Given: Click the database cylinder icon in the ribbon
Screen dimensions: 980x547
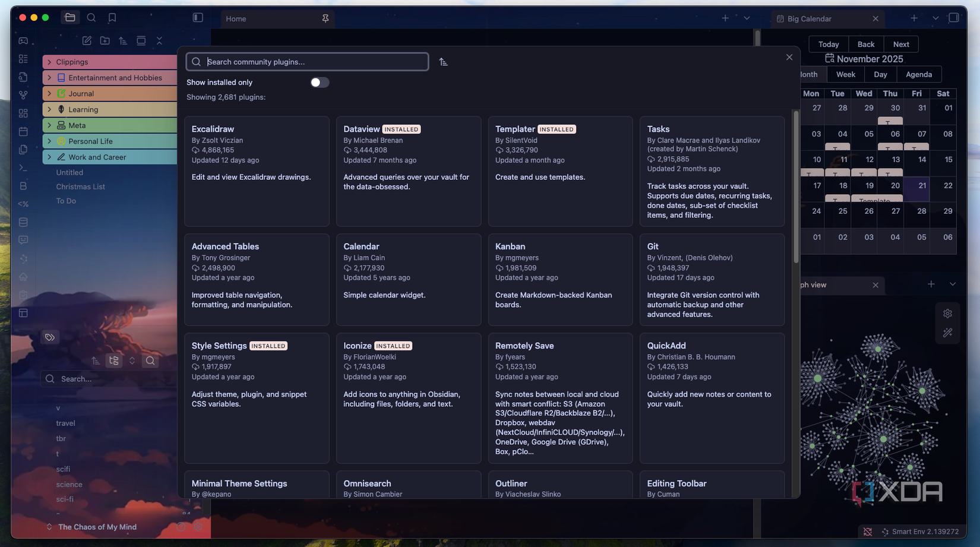Looking at the screenshot, I should [23, 222].
